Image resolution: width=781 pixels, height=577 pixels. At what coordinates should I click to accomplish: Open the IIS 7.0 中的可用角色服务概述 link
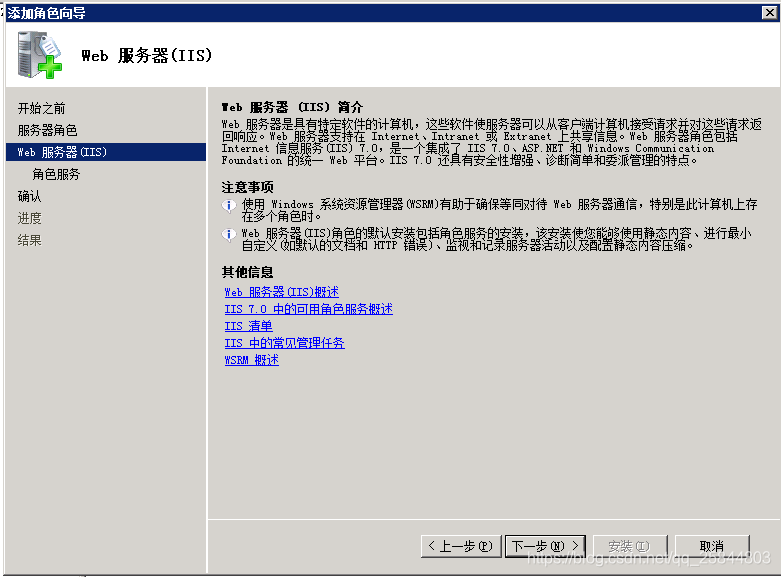click(x=308, y=309)
